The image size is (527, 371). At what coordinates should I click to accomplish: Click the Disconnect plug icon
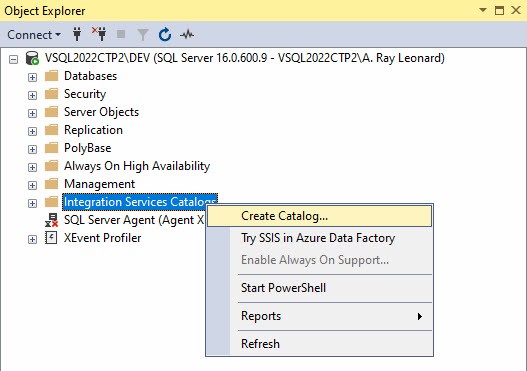point(99,34)
